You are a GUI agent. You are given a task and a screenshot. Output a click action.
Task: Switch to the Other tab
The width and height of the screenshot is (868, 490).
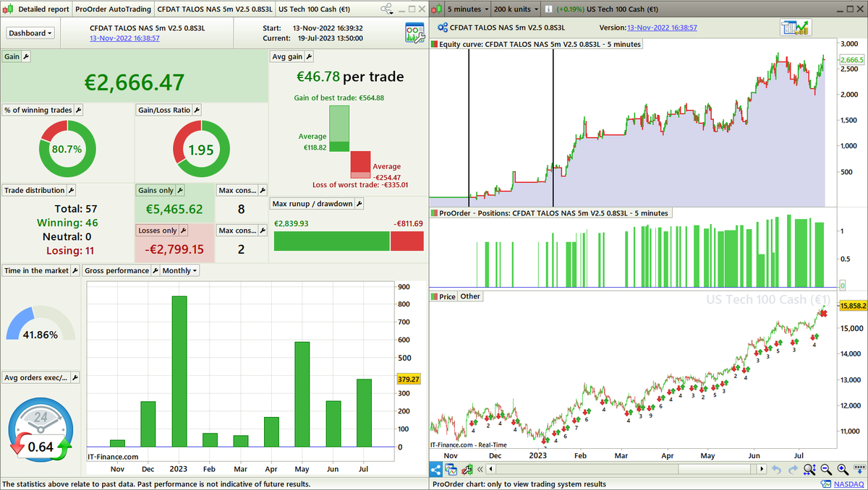[470, 296]
